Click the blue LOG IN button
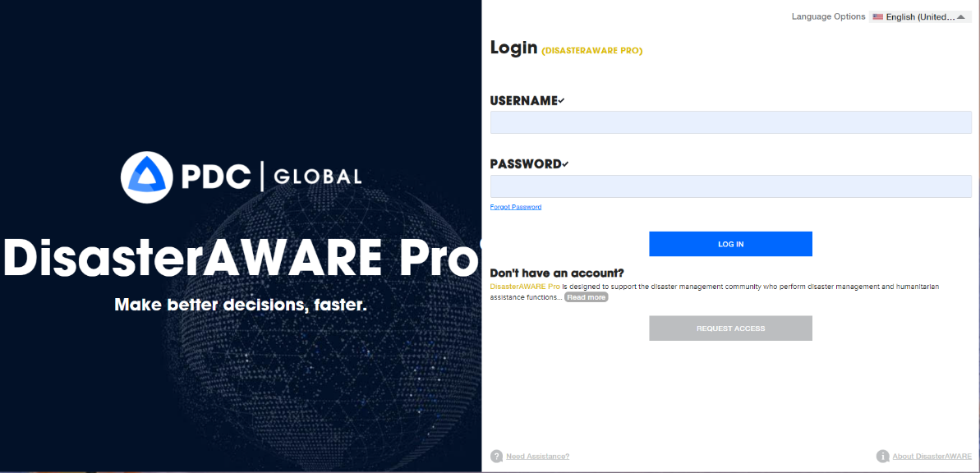980x473 pixels. (x=730, y=244)
